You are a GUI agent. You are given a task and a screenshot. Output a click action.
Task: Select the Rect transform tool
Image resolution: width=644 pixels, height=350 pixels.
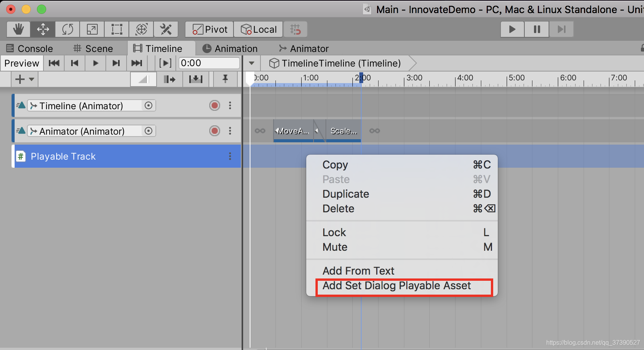point(117,29)
